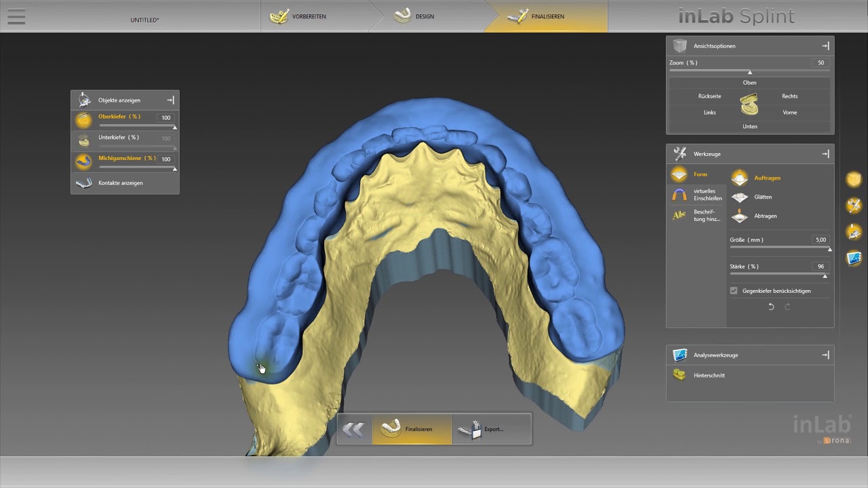This screenshot has height=488, width=868.
Task: Click the Hinterschnitt analysis icon
Action: pyautogui.click(x=679, y=375)
